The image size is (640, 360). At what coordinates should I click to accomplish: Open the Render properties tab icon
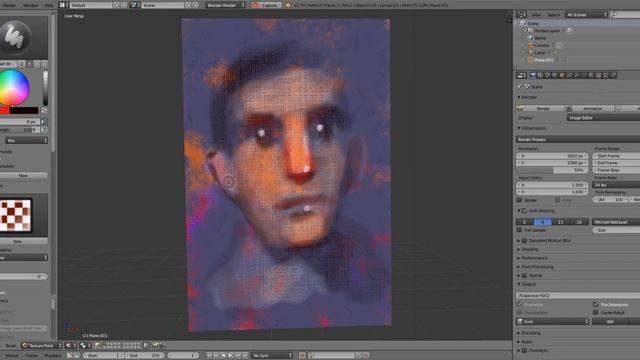tap(533, 76)
